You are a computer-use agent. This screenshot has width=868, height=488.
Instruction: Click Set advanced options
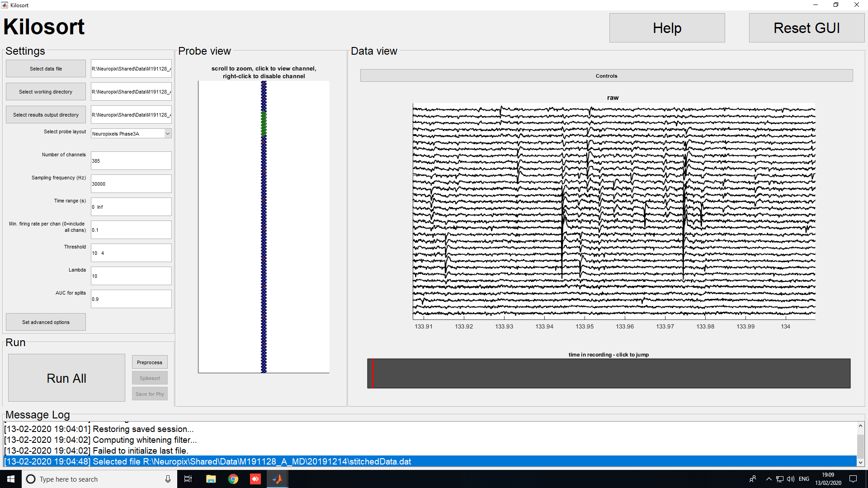(45, 322)
